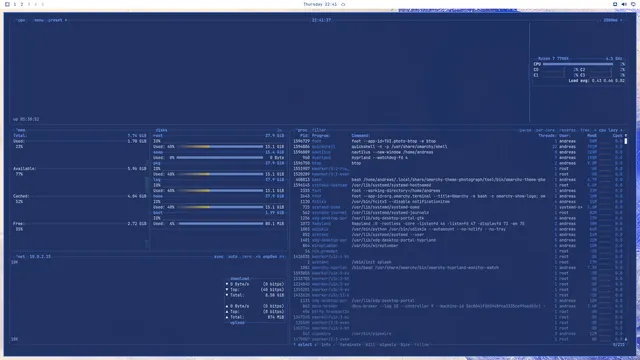Select systemd-hostnamed process row
This screenshot has width=640, height=360.
[x=459, y=185]
